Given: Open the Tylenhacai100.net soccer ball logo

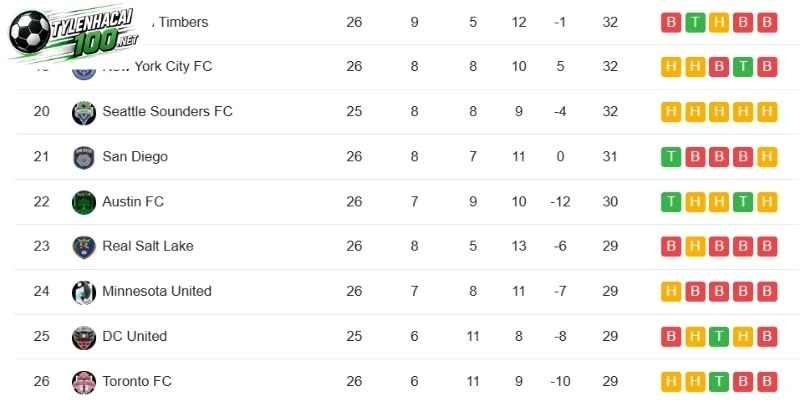Looking at the screenshot, I should (x=73, y=33).
